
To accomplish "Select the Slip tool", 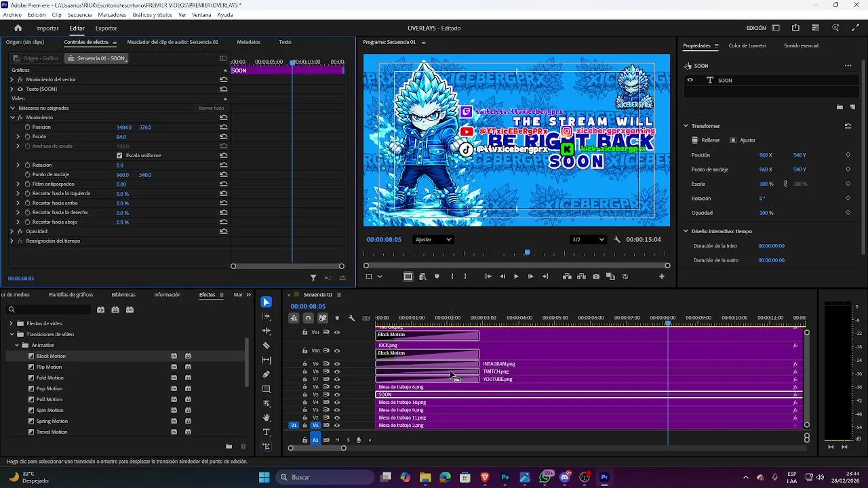I will [x=267, y=360].
